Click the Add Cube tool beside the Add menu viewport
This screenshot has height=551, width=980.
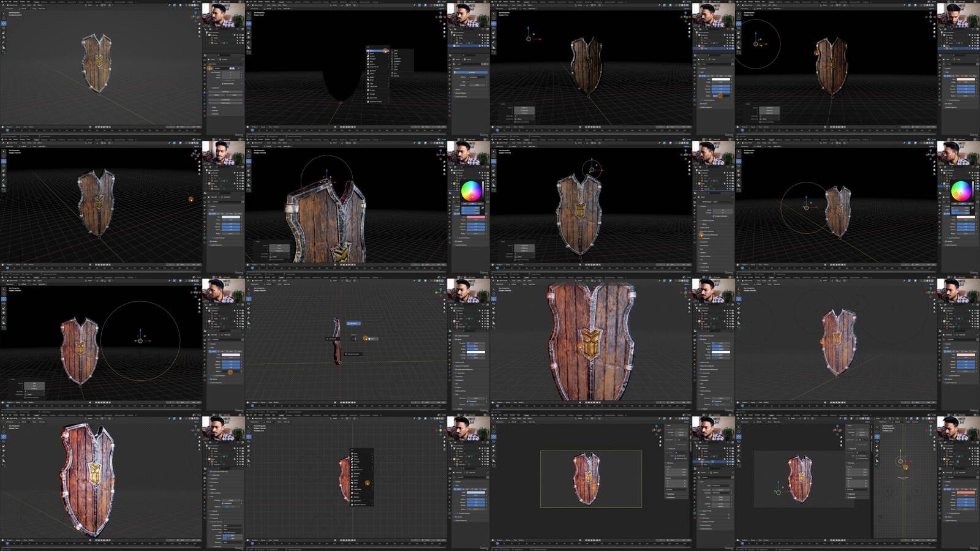point(249,53)
